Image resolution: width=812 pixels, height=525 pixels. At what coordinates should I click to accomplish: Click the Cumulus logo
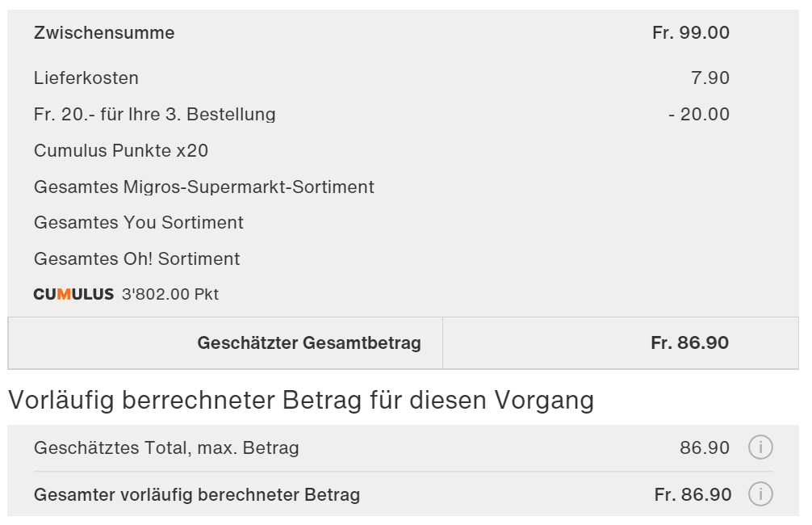[73, 295]
